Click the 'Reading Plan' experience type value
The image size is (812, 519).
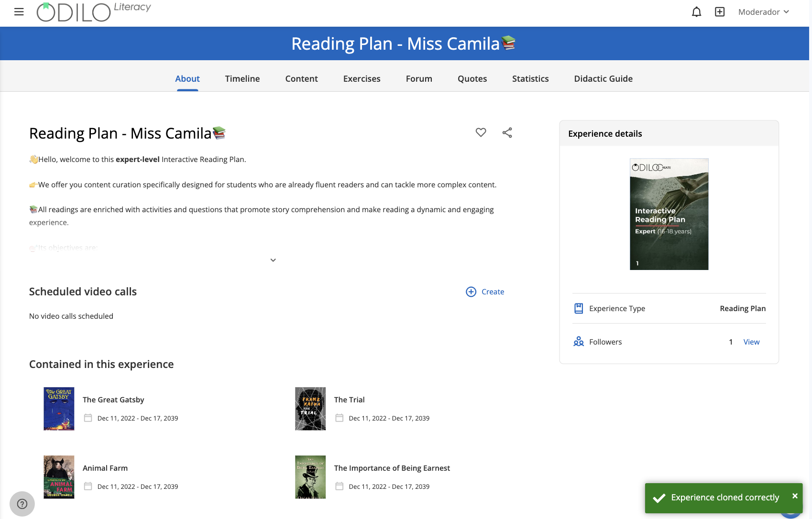743,308
